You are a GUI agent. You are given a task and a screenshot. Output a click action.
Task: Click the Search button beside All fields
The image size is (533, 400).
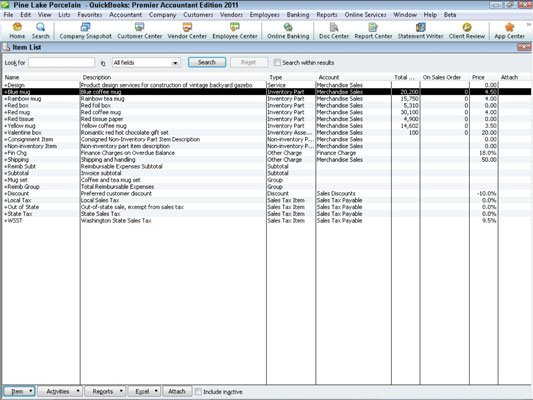pyautogui.click(x=207, y=63)
